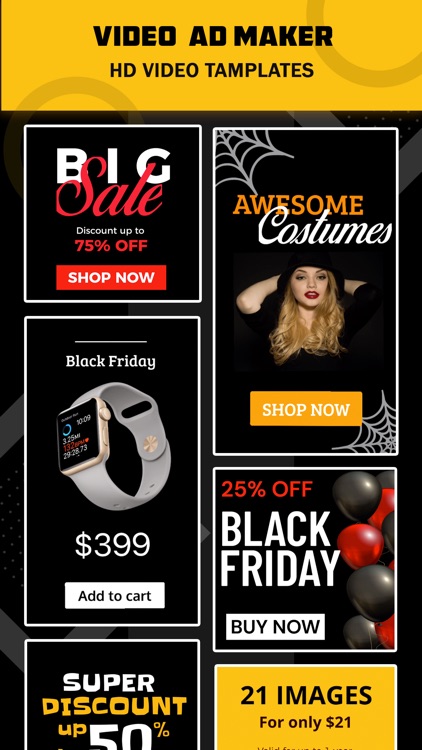Click the spider web icon near SHOP NOW
The image size is (422, 750).
coord(371,422)
